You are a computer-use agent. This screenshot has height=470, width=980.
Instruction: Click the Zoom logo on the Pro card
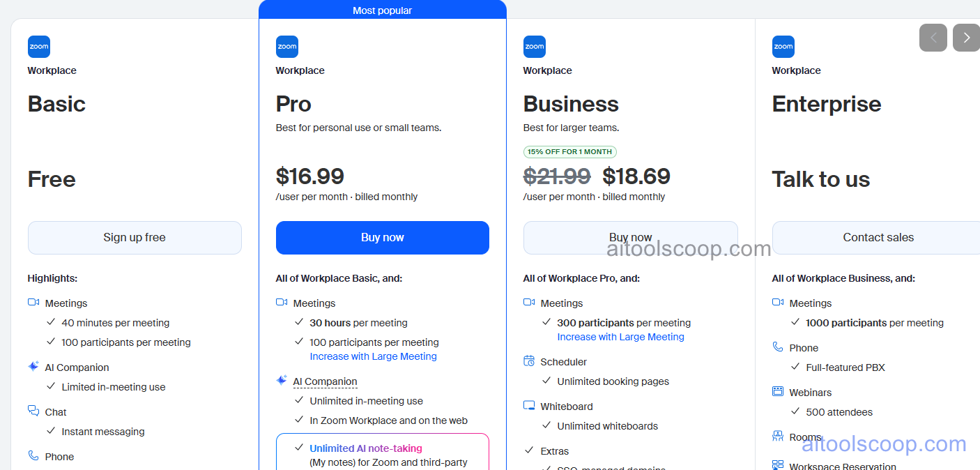(x=286, y=46)
